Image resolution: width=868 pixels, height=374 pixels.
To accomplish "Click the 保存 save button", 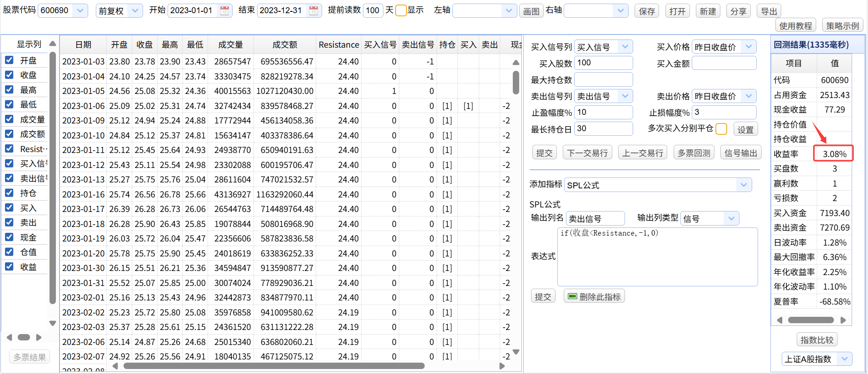I will coord(647,11).
